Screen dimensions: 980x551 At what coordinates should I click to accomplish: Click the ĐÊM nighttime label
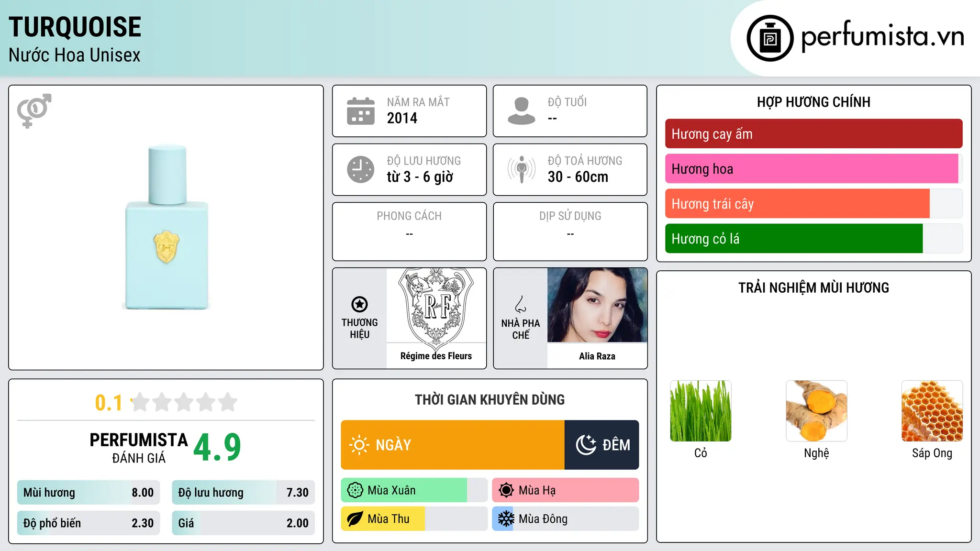pyautogui.click(x=616, y=445)
